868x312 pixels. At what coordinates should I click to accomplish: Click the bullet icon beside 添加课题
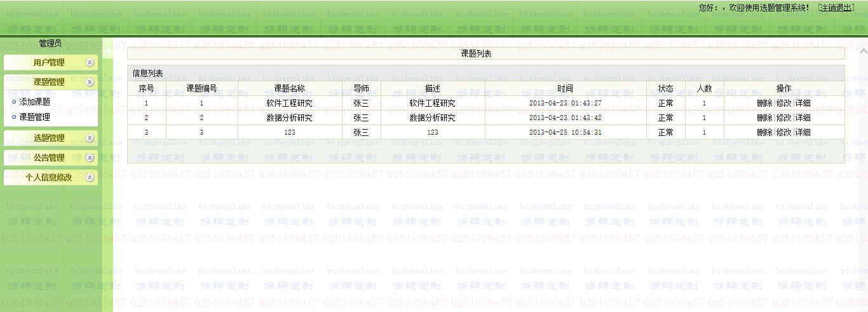(x=15, y=102)
